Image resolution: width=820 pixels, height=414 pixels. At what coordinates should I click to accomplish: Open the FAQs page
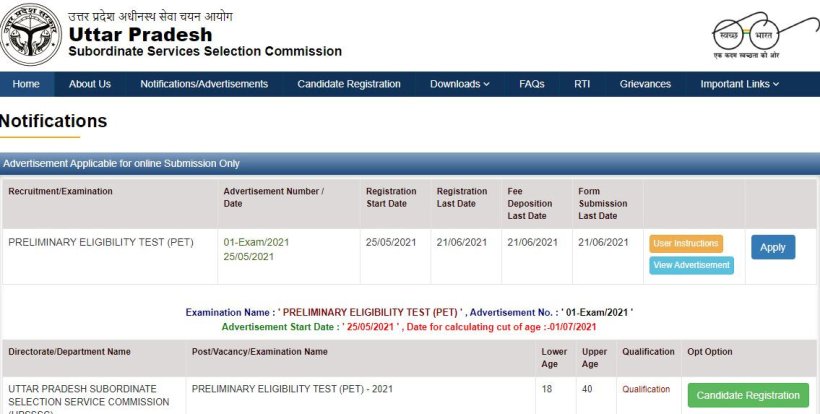(x=531, y=84)
